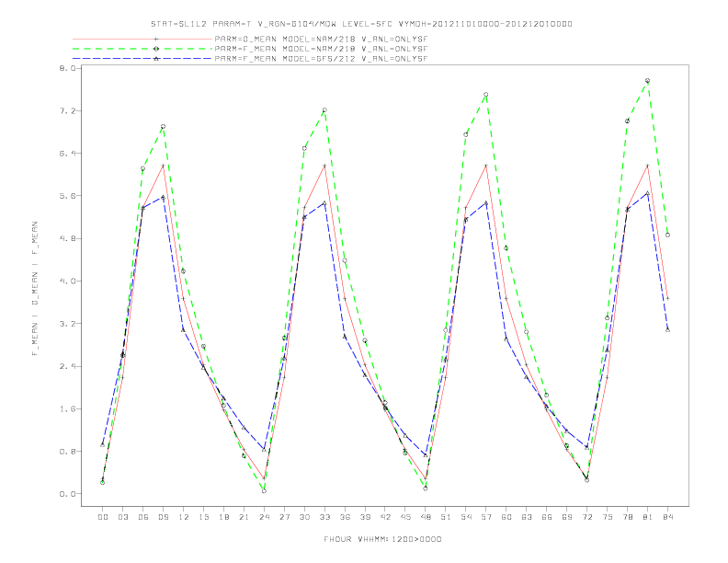Screen dimensions: 728x563
Task: Click forecast hour 63 on the x-axis
Action: pos(527,517)
